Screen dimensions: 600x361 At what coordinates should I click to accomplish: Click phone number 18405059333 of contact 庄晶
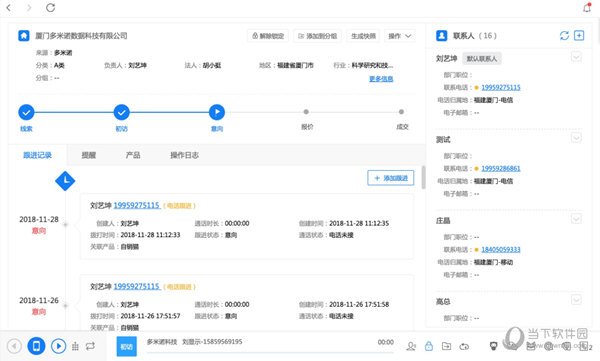click(x=501, y=250)
